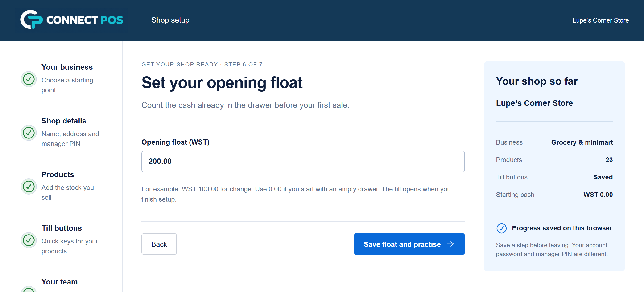644x292 pixels.
Task: Click the Your business green checkmark icon
Action: tap(29, 79)
